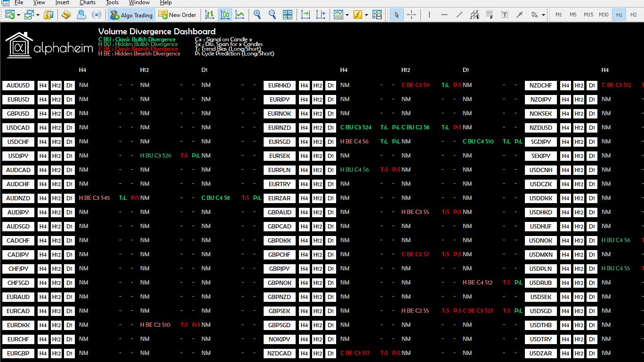Viewport: 644px width, 362px height.
Task: Click 'C BE C3 S17' signal in NZDCAD row
Action: tap(355, 353)
